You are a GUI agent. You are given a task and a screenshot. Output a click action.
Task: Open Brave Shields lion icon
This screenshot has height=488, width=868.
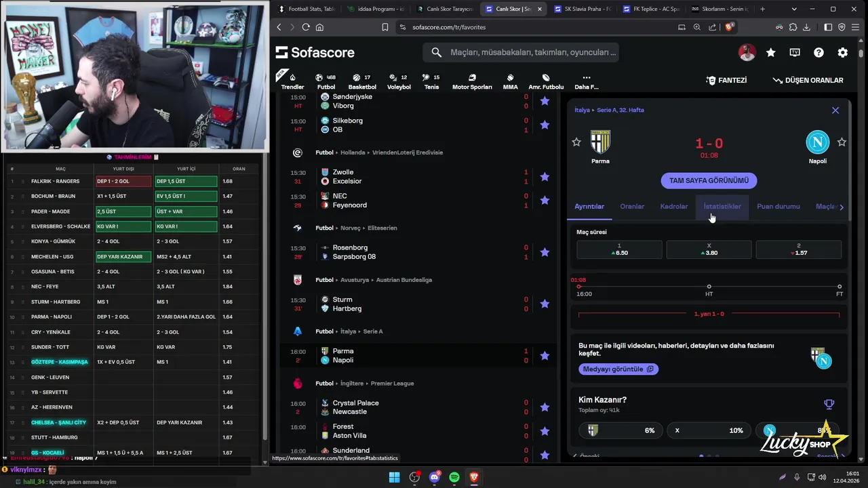tap(730, 27)
